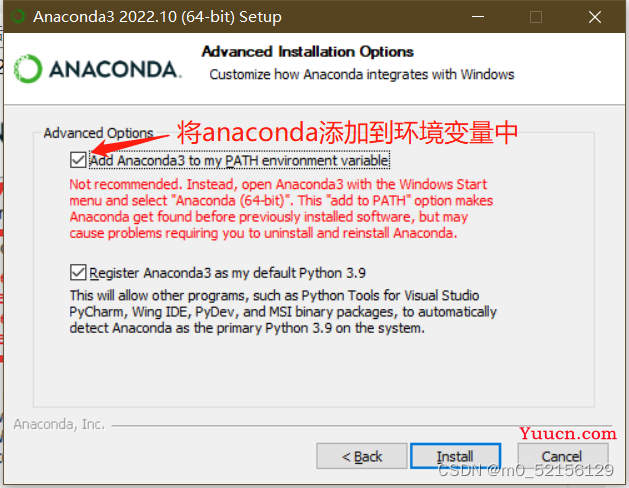The image size is (629, 488).
Task: Cancel the Anaconda setup
Action: (x=562, y=456)
